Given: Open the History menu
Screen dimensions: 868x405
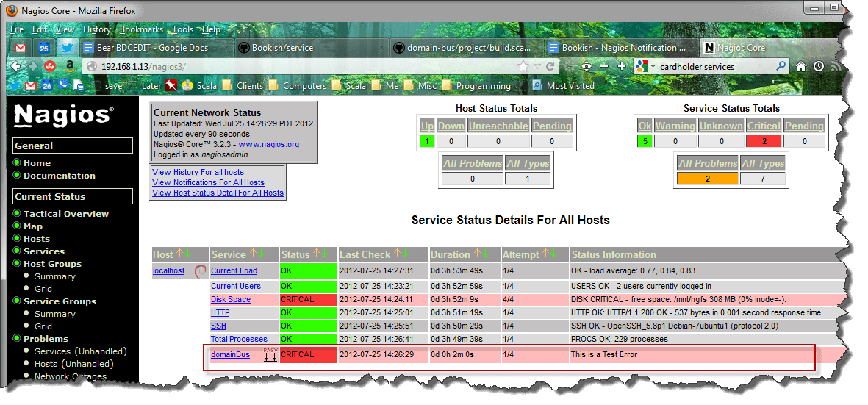Looking at the screenshot, I should [97, 29].
